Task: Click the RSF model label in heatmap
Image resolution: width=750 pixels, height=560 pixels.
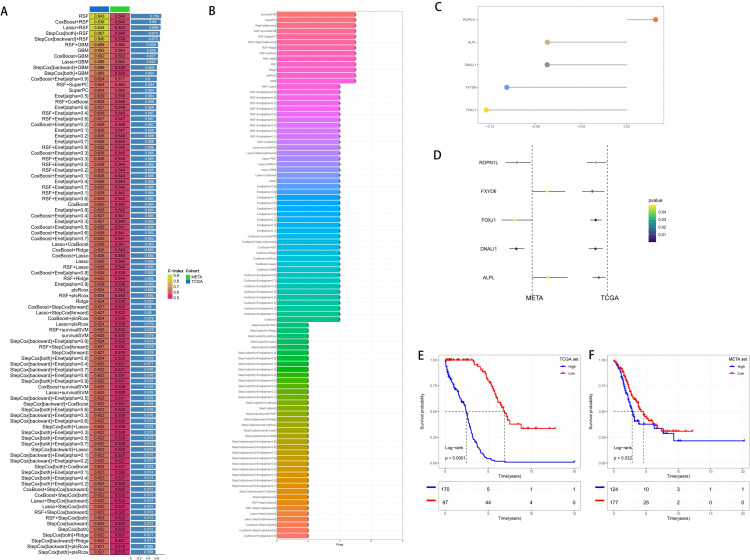Action: pos(84,16)
